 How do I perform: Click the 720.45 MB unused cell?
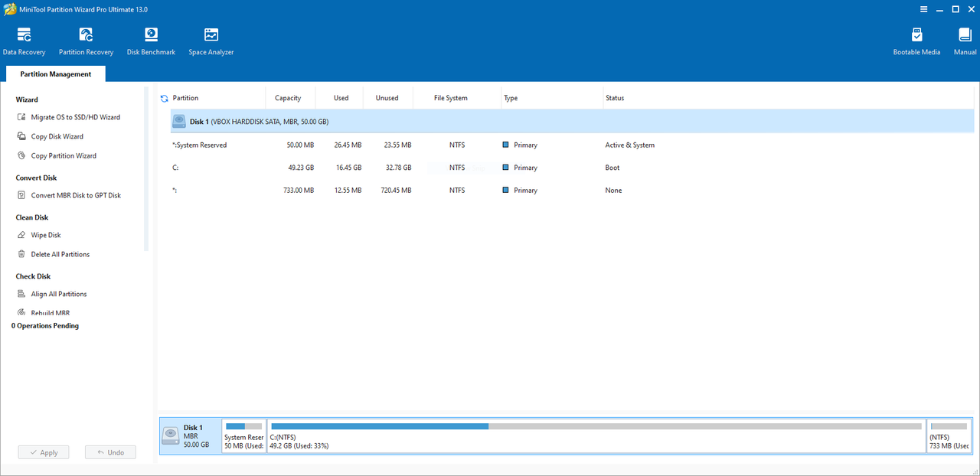[x=396, y=190]
